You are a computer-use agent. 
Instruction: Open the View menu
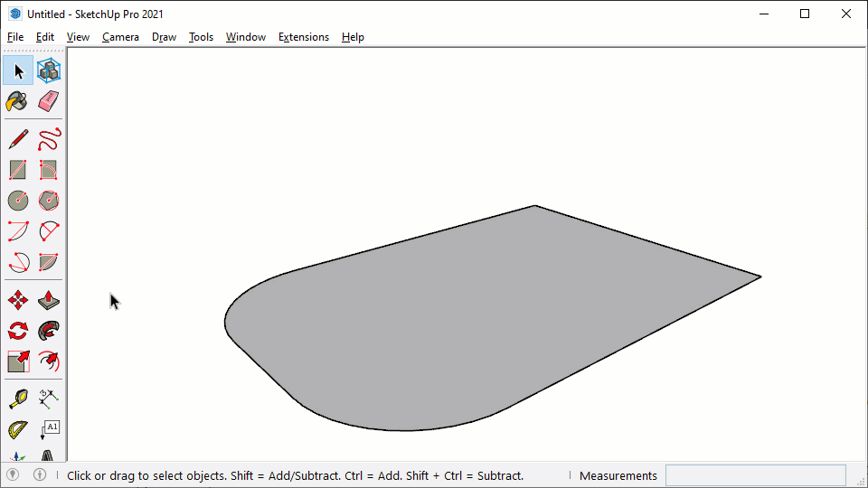click(78, 37)
